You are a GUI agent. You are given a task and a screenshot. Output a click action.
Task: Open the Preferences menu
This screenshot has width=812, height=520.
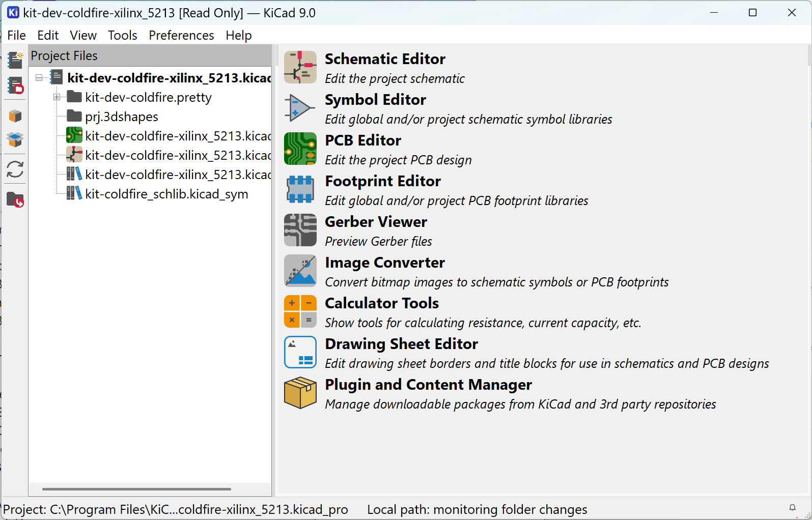181,35
